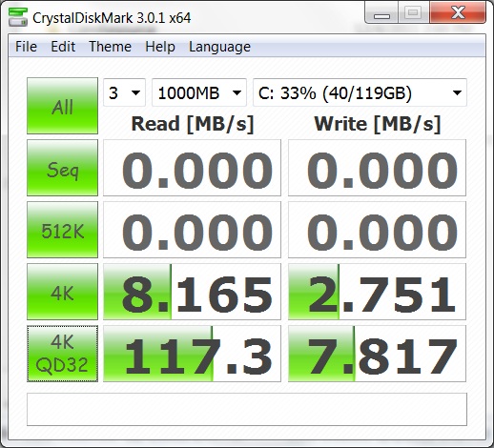494x448 pixels.
Task: Start the 512K random test
Action: coord(62,230)
